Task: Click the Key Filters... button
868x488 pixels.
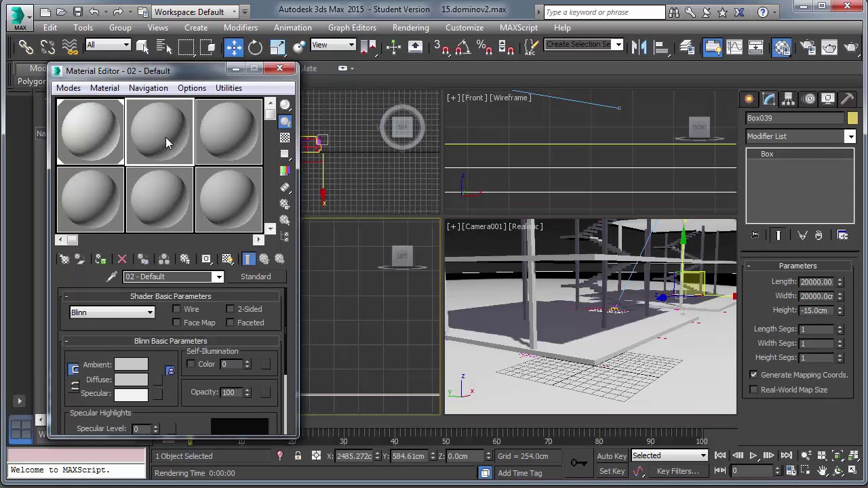Action: (677, 471)
